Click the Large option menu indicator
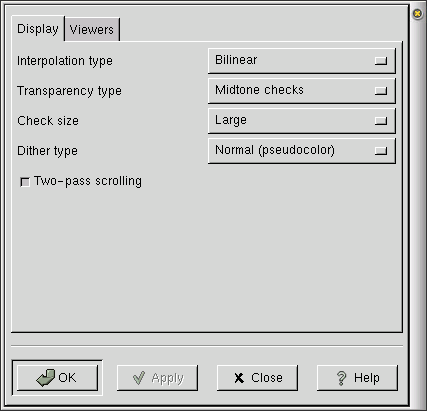The height and width of the screenshot is (411, 427). pyautogui.click(x=381, y=121)
